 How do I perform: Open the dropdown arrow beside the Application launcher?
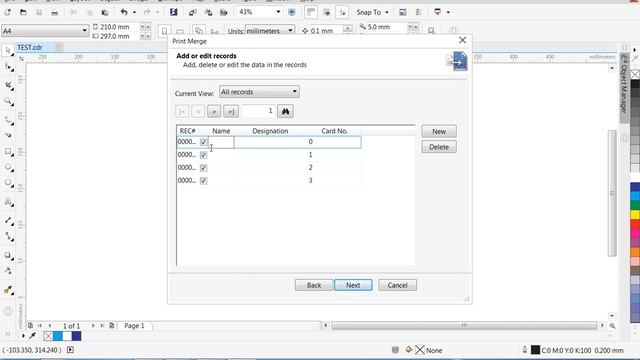(448, 12)
